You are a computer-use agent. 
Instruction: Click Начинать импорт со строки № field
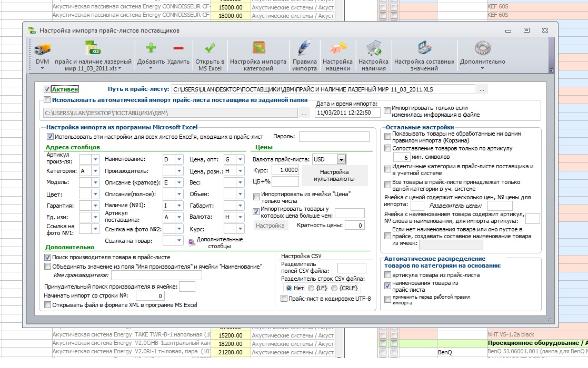pos(150,296)
